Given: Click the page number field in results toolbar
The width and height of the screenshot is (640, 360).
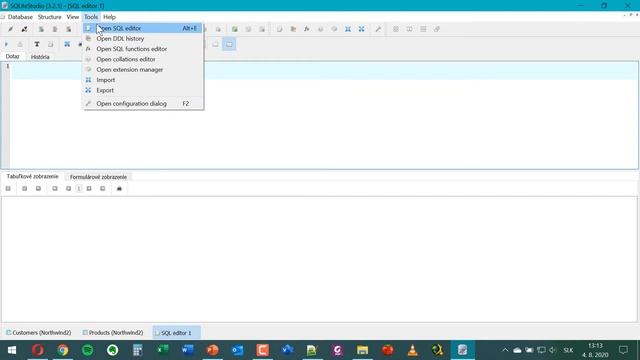Looking at the screenshot, I should click(x=79, y=189).
